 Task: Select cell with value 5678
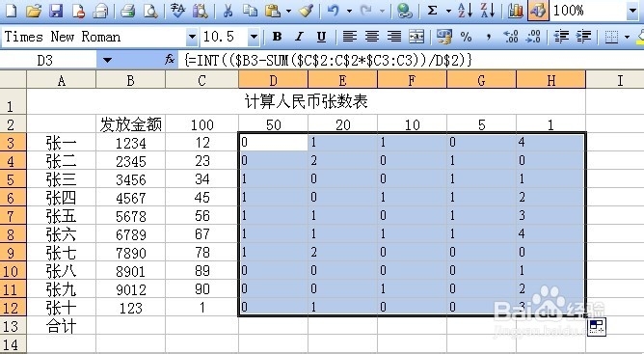point(130,216)
